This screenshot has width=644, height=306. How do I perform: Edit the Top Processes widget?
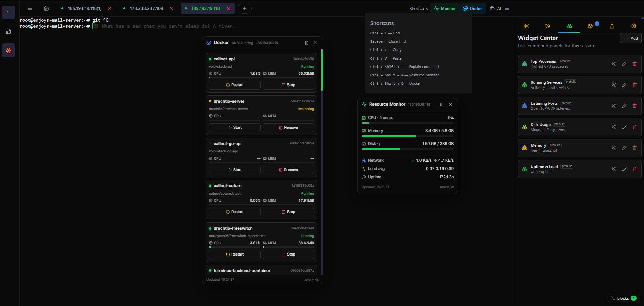tap(624, 64)
